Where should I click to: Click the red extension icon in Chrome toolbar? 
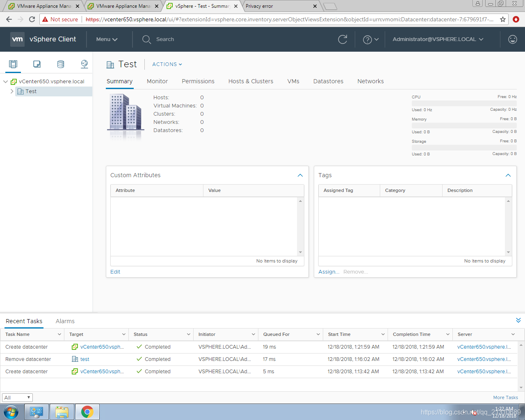coord(516,19)
